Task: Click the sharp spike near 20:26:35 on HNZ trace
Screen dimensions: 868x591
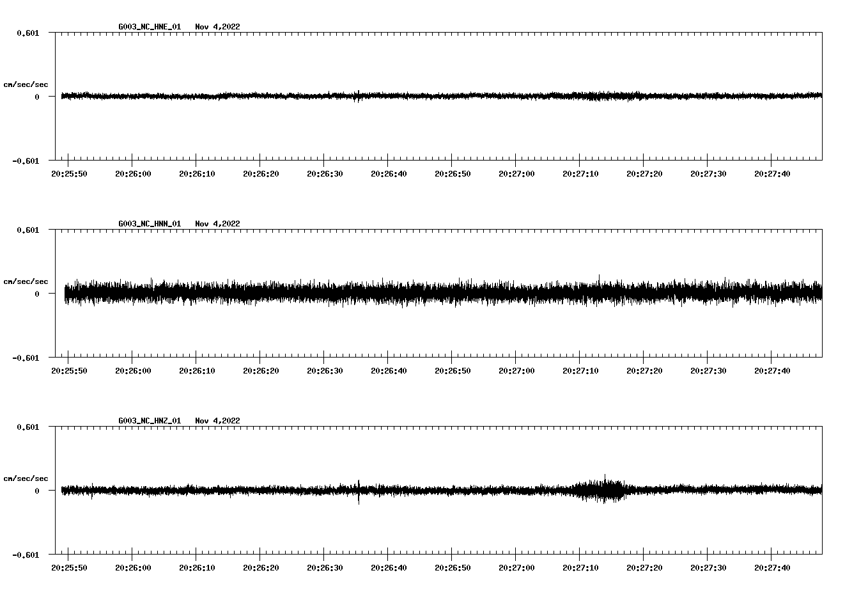Action: [x=359, y=492]
